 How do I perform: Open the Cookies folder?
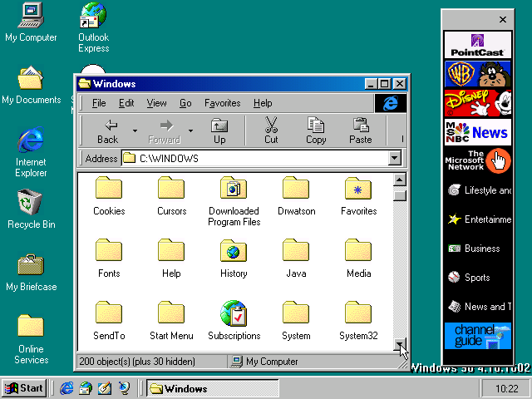pyautogui.click(x=109, y=196)
